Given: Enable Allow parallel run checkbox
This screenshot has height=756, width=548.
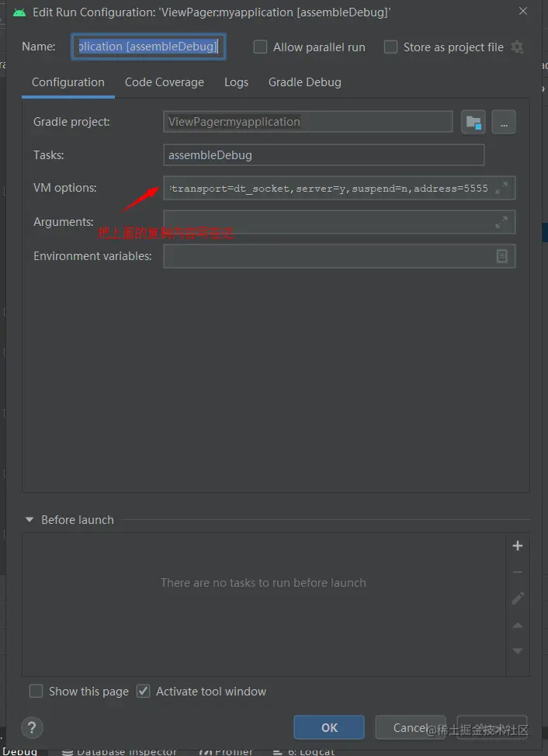Looking at the screenshot, I should coord(261,47).
